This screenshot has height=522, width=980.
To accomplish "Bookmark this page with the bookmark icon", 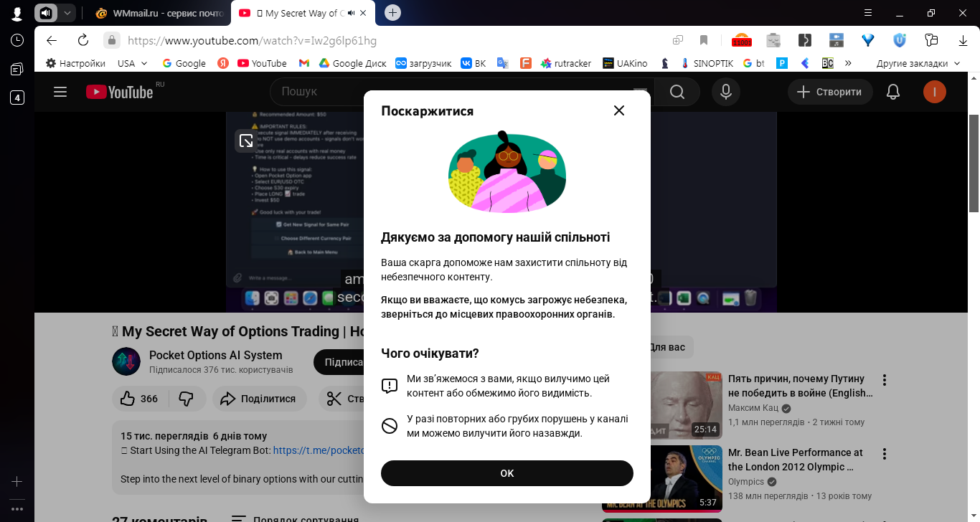I will tap(704, 40).
